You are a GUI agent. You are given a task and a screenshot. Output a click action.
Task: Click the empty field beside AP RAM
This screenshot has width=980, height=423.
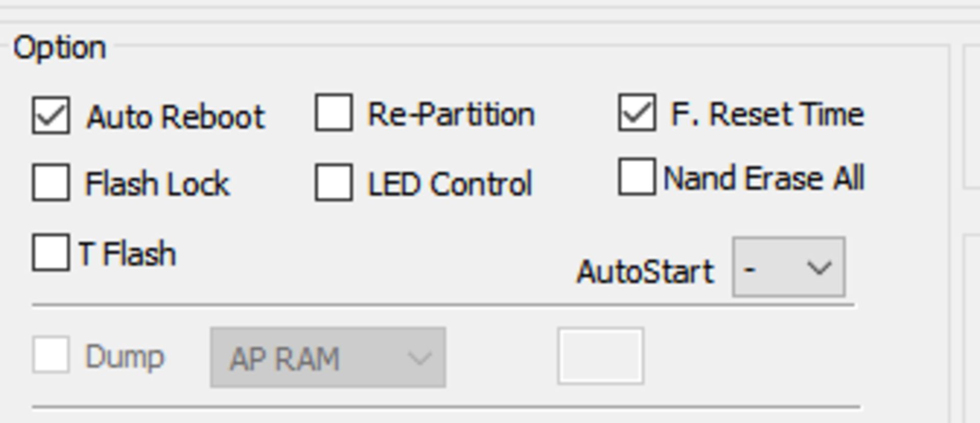600,356
